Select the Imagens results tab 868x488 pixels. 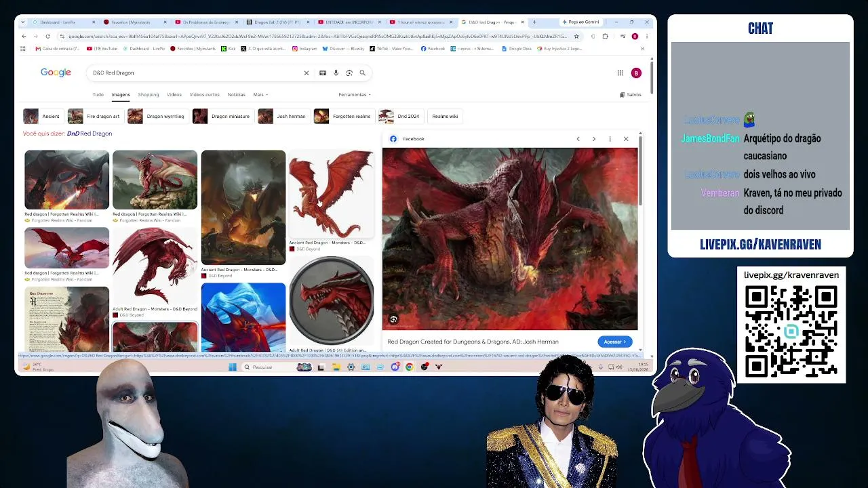click(121, 95)
